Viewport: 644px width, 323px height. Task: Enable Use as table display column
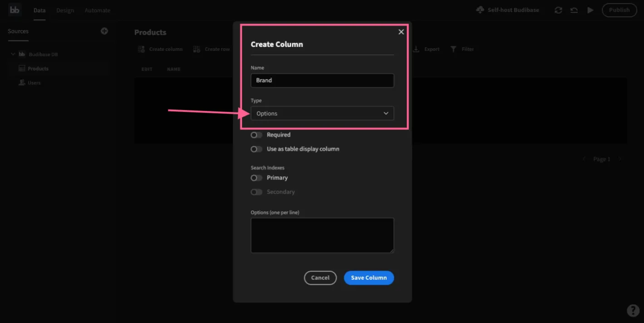256,149
